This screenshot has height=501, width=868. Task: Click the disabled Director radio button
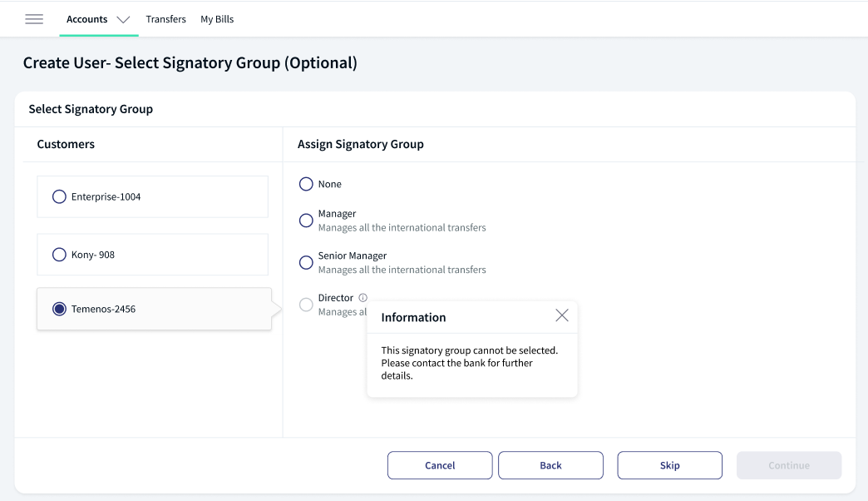point(306,305)
